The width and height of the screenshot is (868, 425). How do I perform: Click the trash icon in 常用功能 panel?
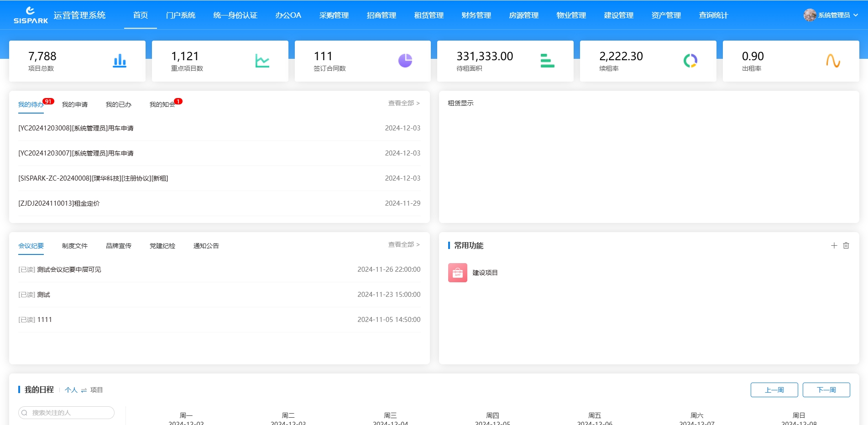coord(847,245)
